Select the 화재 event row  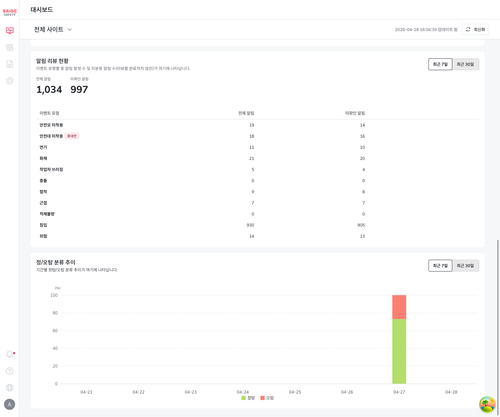257,158
